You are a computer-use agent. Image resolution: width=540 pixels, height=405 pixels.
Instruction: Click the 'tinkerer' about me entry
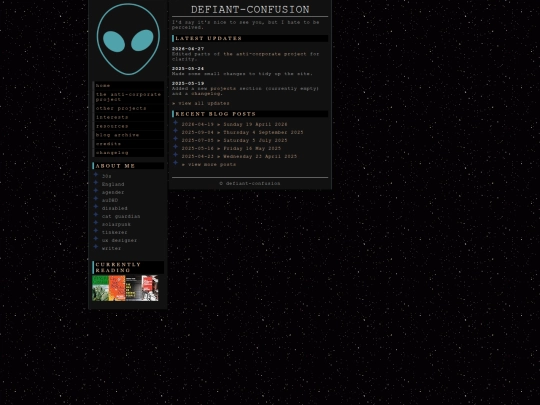pos(115,232)
